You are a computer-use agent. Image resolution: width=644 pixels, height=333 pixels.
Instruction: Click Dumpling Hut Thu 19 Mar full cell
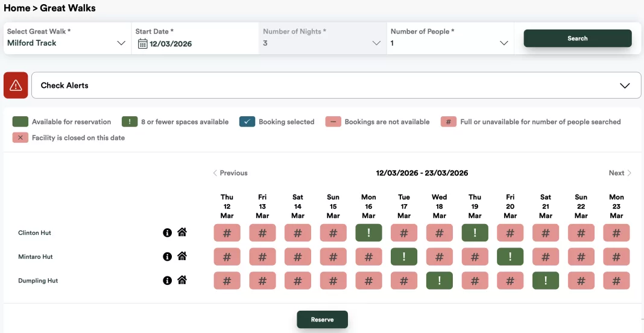[x=475, y=281]
